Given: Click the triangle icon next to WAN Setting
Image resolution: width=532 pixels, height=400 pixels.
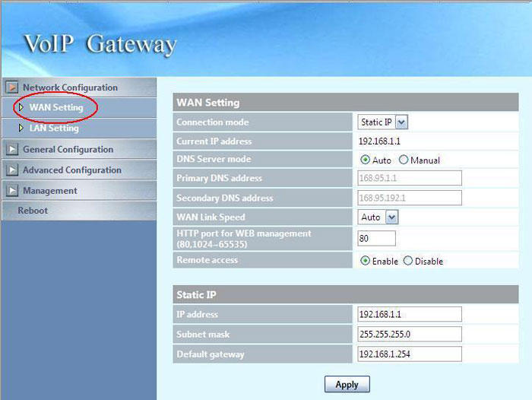Looking at the screenshot, I should point(21,108).
